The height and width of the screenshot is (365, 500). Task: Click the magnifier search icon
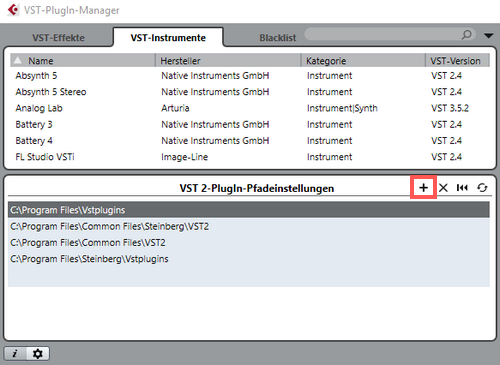[467, 34]
